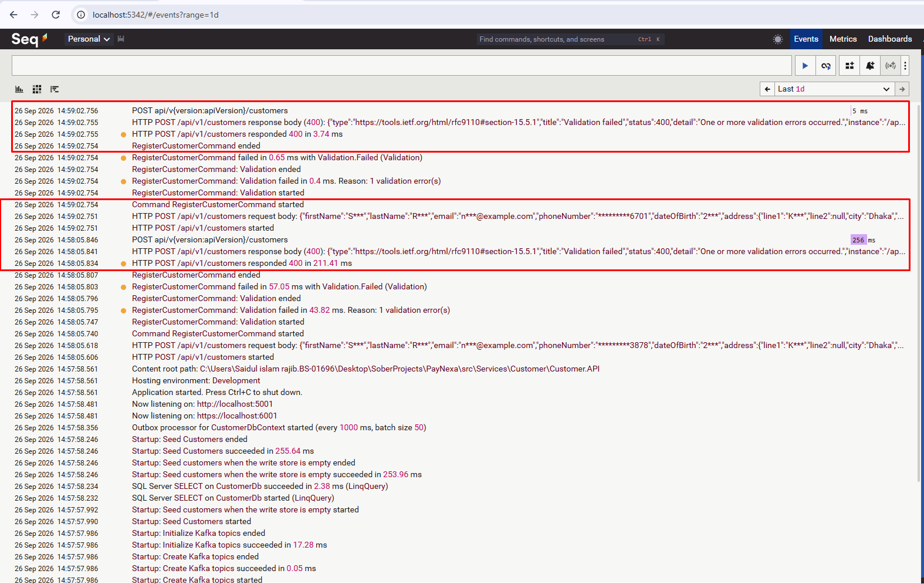Run the query with the play button
Image resolution: width=924 pixels, height=584 pixels.
pos(805,66)
